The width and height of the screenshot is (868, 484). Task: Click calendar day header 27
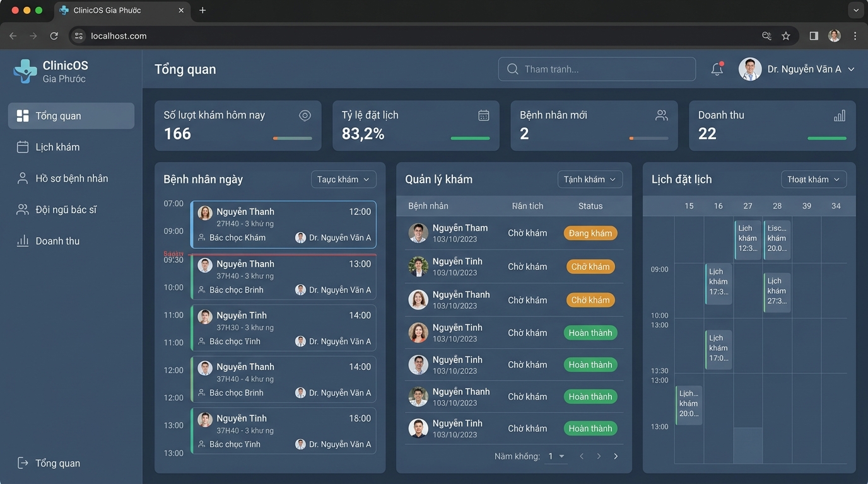pyautogui.click(x=748, y=206)
